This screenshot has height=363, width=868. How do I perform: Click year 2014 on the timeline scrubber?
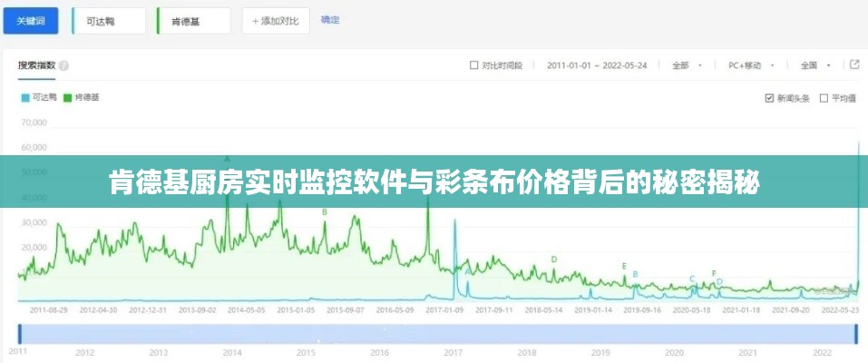(232, 352)
